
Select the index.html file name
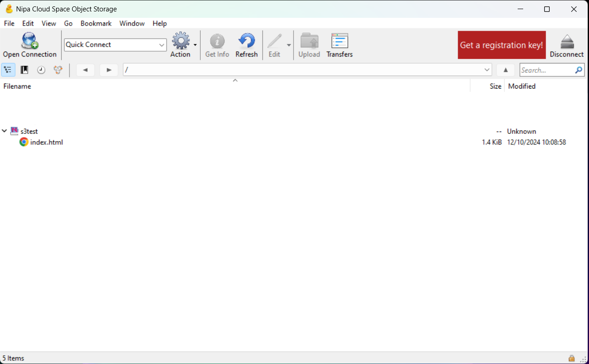tap(47, 142)
